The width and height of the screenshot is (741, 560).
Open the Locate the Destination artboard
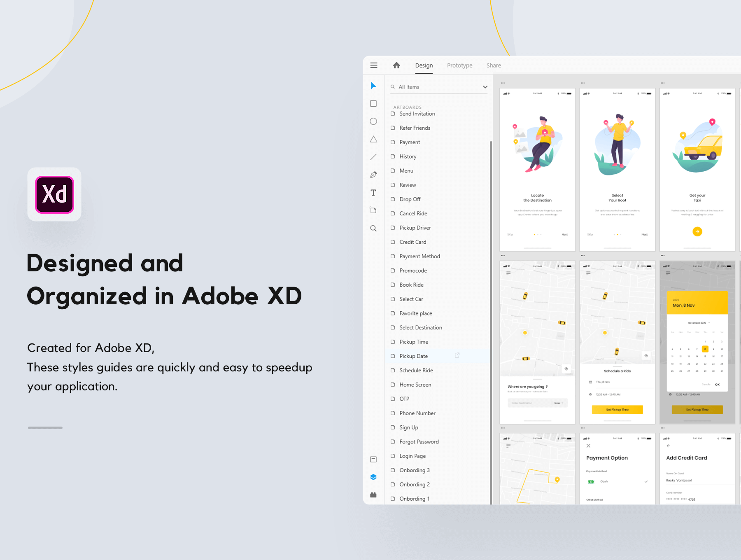tap(537, 169)
